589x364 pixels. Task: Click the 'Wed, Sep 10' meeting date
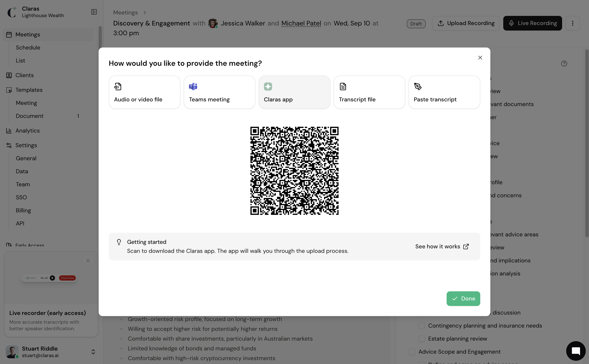[x=352, y=23]
